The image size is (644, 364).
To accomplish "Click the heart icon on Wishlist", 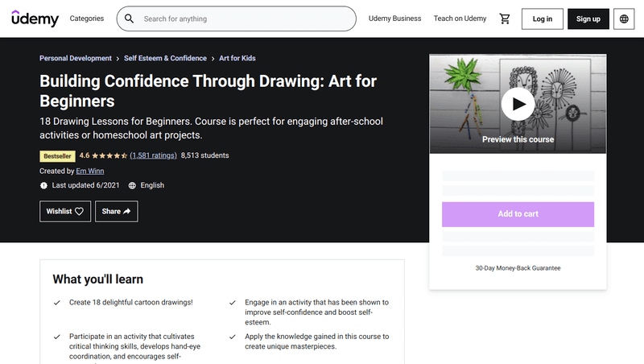I will click(x=79, y=211).
